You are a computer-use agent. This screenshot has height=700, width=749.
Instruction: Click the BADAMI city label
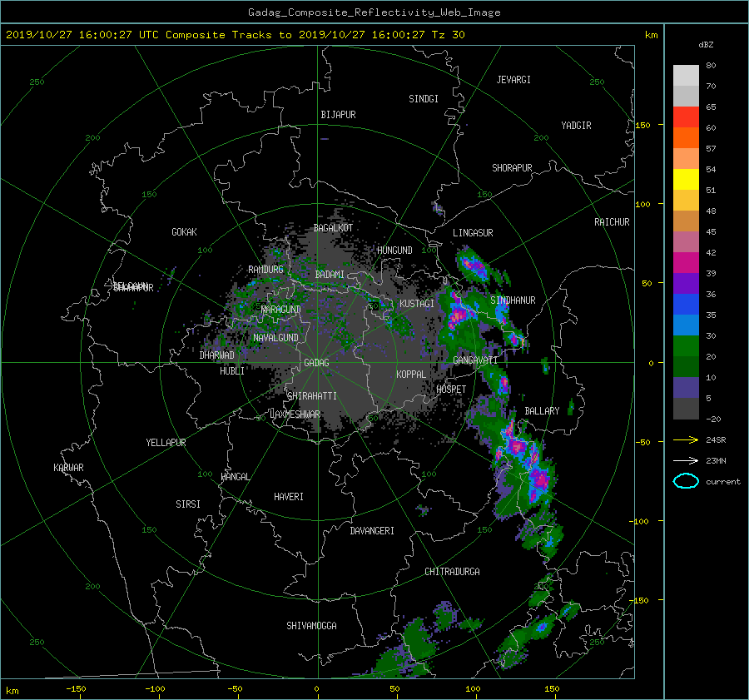coord(330,275)
